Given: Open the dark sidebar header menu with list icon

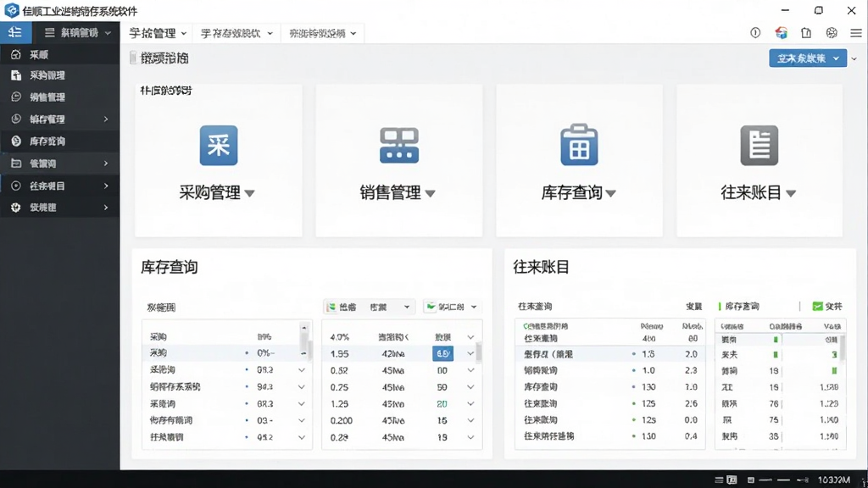Looking at the screenshot, I should click(x=77, y=33).
